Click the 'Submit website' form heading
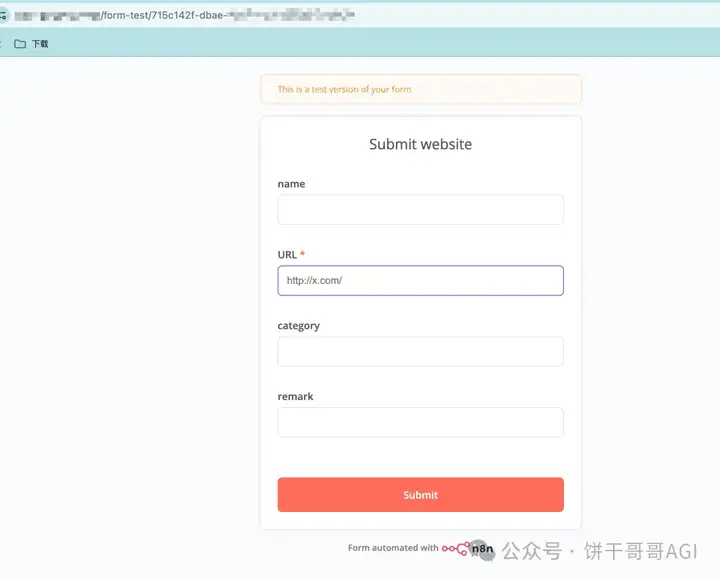Image resolution: width=720 pixels, height=580 pixels. 420,144
